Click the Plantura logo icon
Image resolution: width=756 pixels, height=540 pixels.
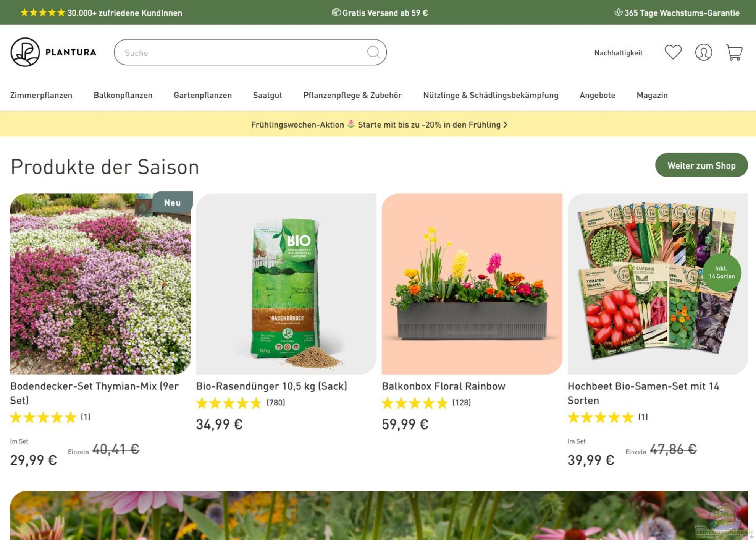[x=25, y=52]
